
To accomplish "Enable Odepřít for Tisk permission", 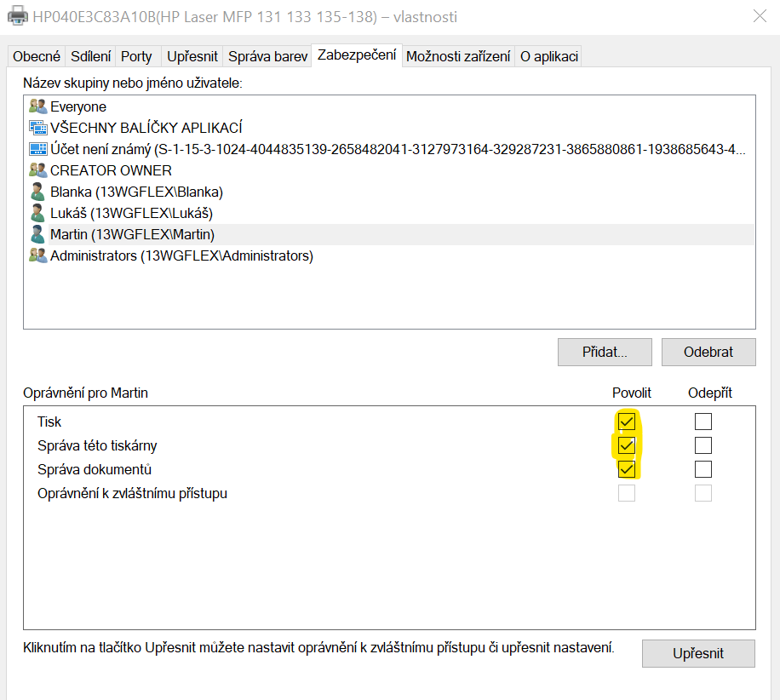I will (703, 422).
